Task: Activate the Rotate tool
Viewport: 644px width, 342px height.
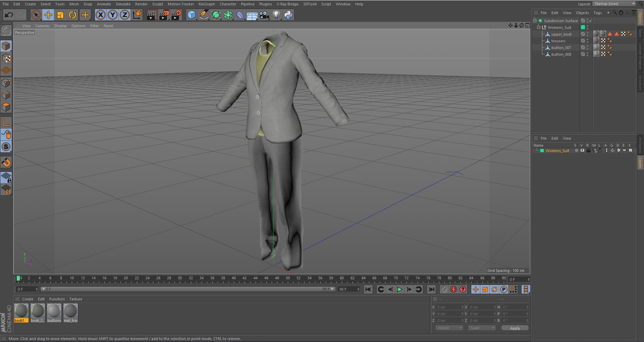Action: (72, 15)
